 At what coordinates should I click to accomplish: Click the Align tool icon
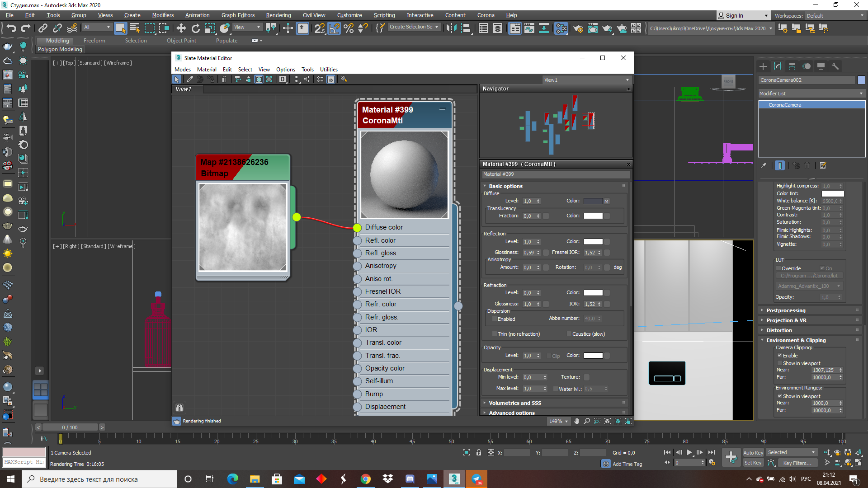click(x=466, y=28)
